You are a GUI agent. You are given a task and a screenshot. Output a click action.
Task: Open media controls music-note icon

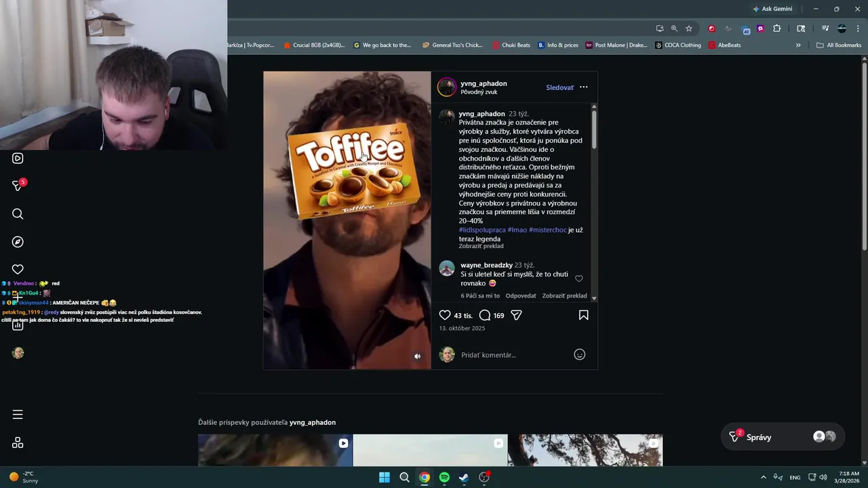coord(825,28)
